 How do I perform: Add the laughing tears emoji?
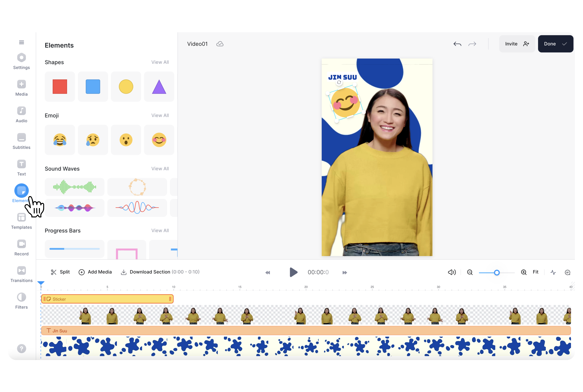60,140
